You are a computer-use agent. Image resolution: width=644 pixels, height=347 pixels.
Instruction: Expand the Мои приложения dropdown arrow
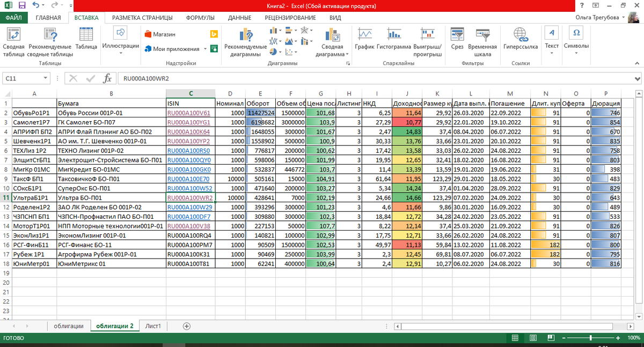point(204,49)
